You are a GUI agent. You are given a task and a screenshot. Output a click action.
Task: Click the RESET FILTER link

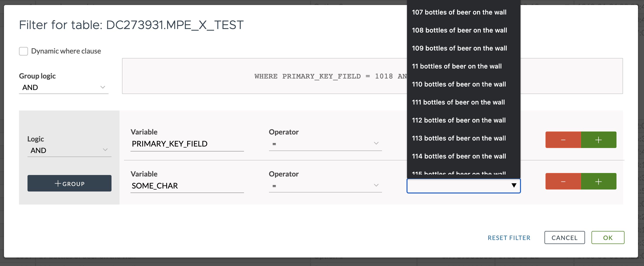coord(509,238)
